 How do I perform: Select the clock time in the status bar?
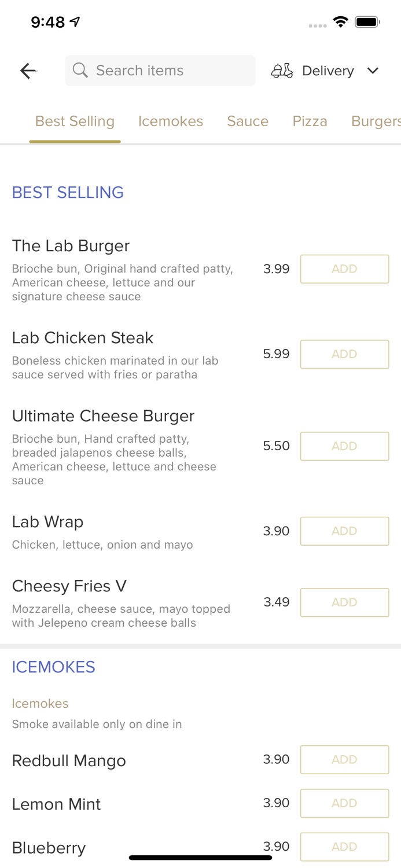[49, 22]
